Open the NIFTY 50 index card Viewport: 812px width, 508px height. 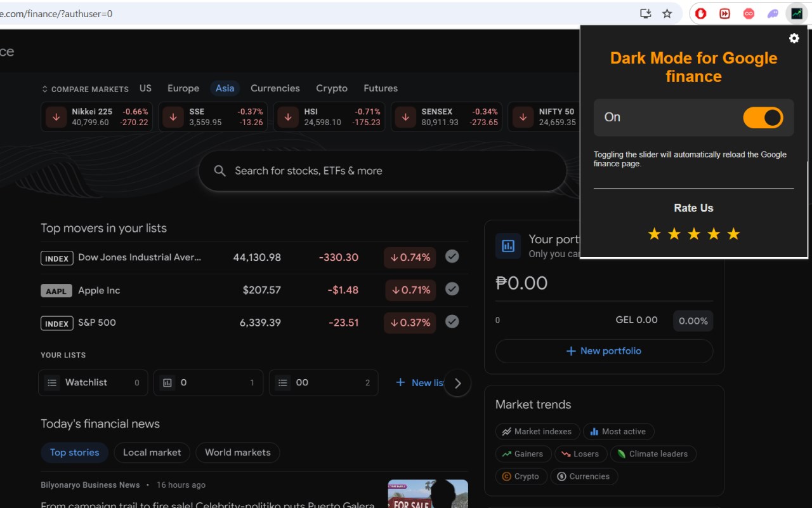point(544,117)
